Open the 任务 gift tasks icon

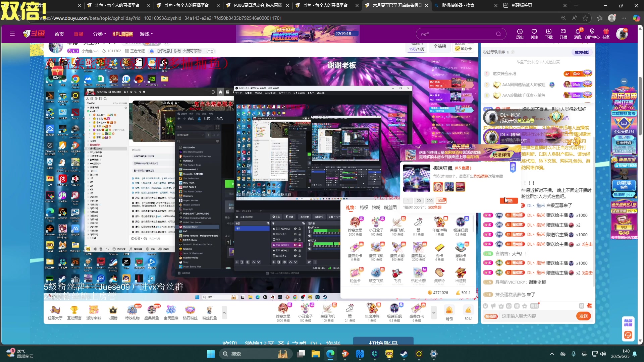pyautogui.click(x=606, y=34)
